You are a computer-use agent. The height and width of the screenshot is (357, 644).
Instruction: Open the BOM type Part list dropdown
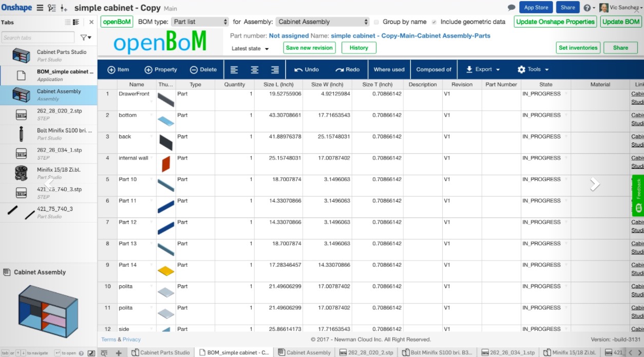(x=200, y=22)
